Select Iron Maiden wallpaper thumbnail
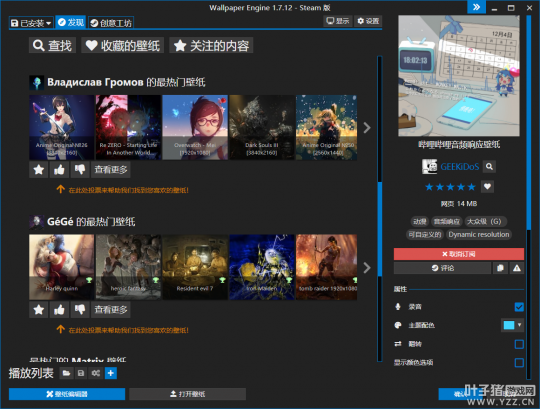The height and width of the screenshot is (409, 540). [x=262, y=267]
